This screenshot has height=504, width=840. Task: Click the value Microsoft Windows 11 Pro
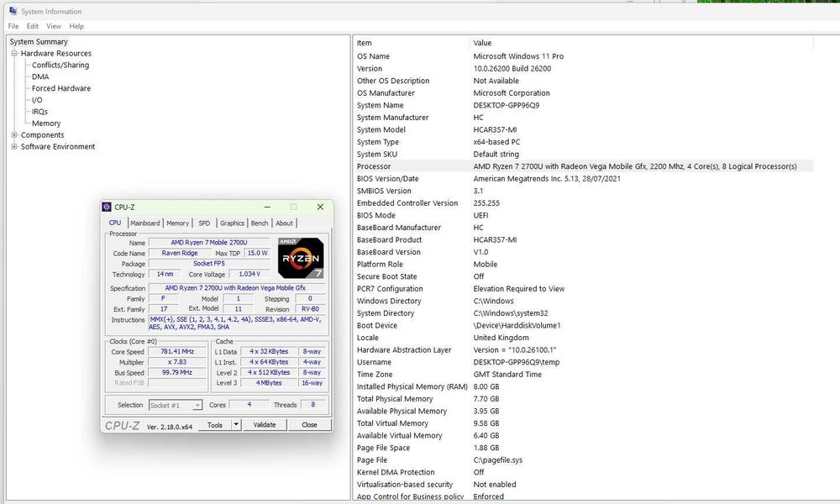pyautogui.click(x=518, y=56)
